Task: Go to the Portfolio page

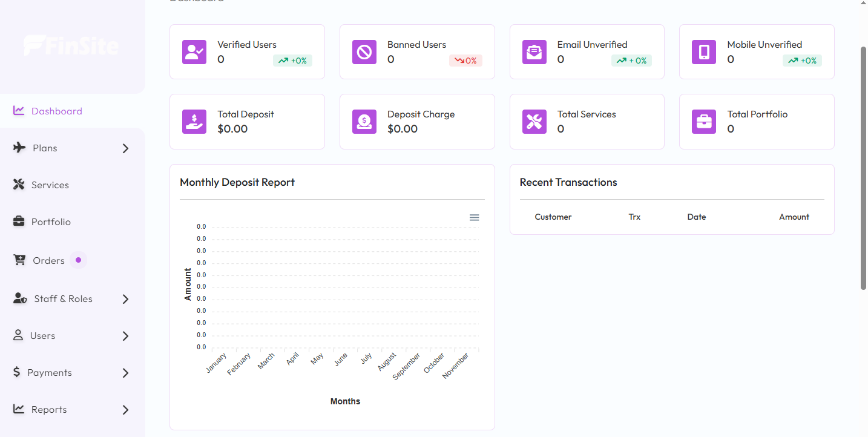Action: point(51,222)
